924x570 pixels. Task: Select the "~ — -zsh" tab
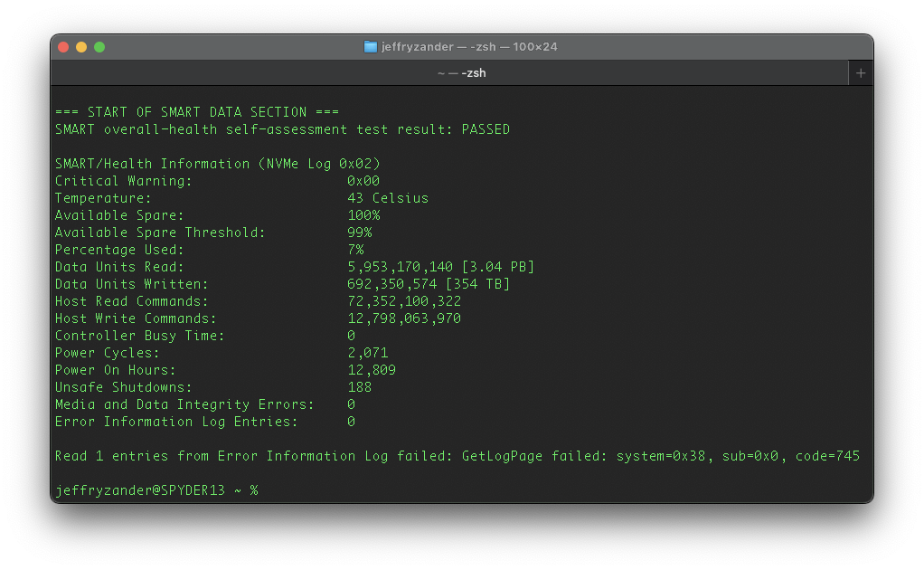(461, 72)
